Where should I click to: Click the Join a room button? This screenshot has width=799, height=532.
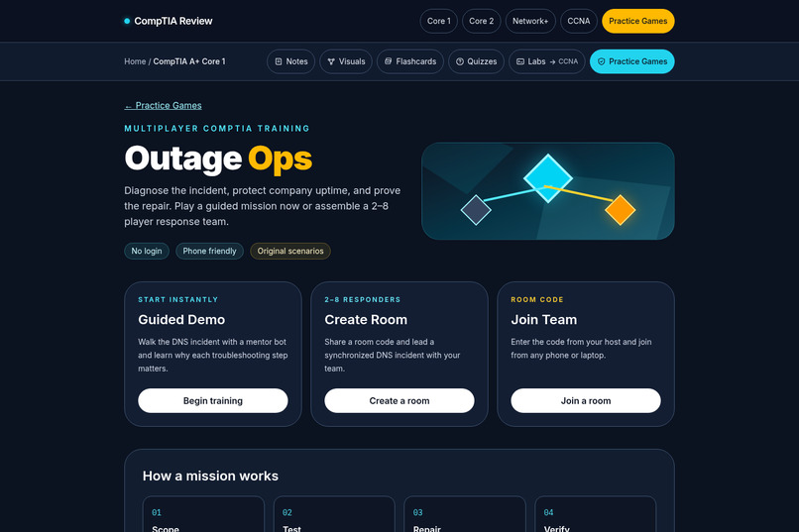(586, 400)
